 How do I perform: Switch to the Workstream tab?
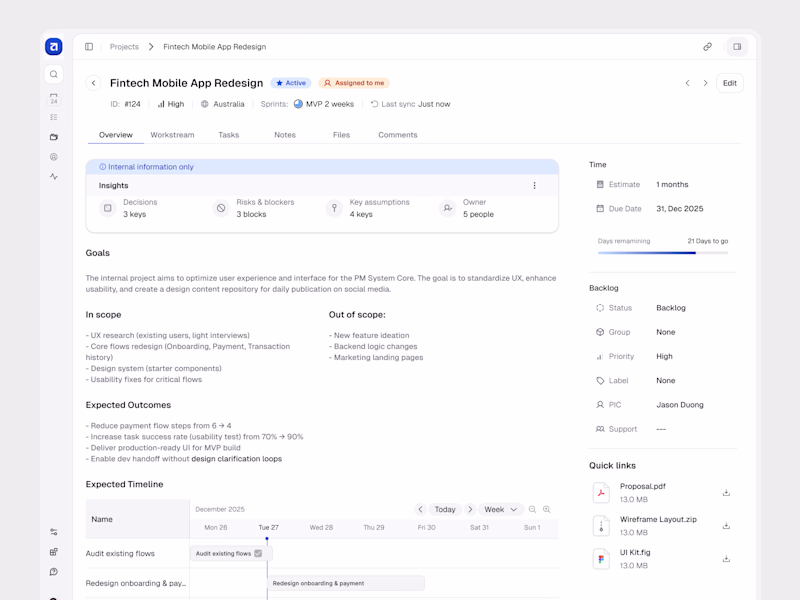click(x=172, y=135)
